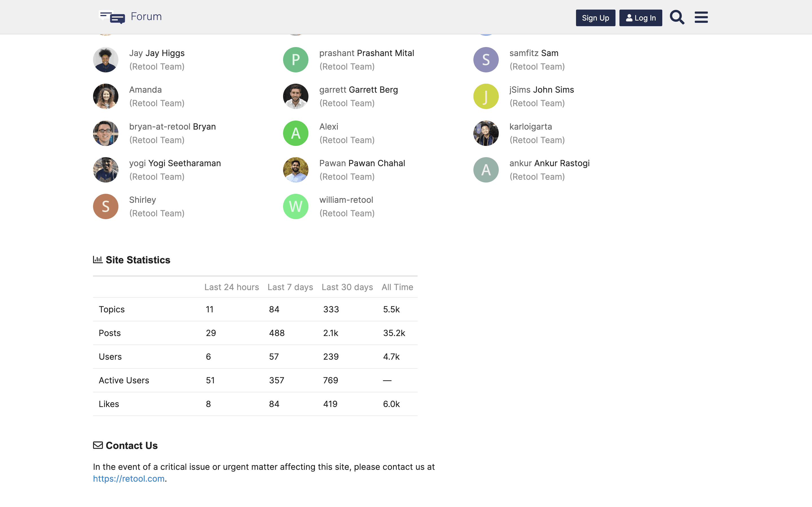The image size is (812, 507).
Task: Click the Last 7 days column header
Action: click(x=290, y=287)
